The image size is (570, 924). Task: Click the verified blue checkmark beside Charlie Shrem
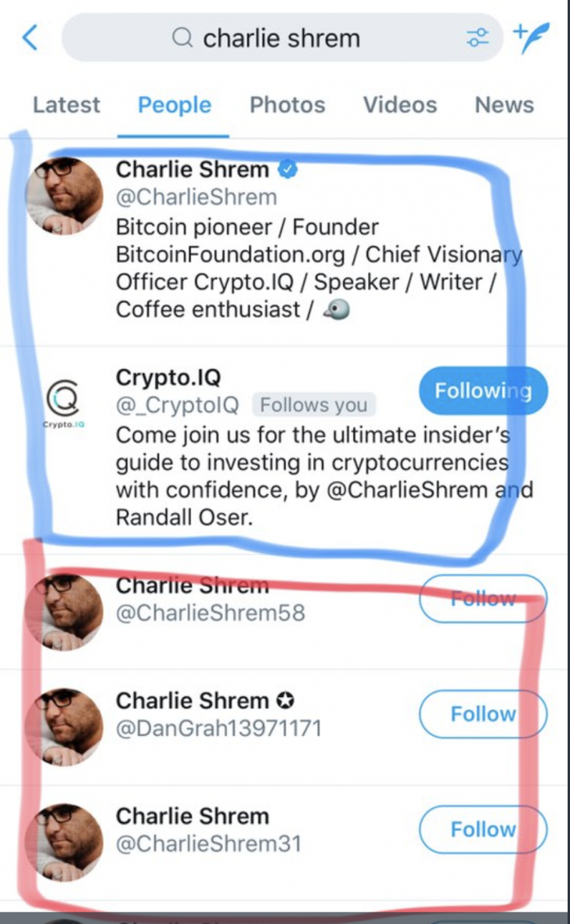click(288, 169)
